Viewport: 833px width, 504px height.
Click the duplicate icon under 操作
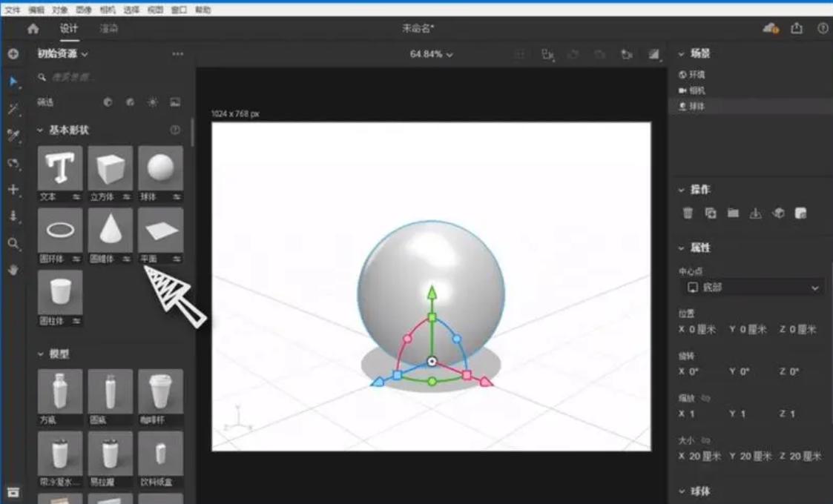[711, 213]
